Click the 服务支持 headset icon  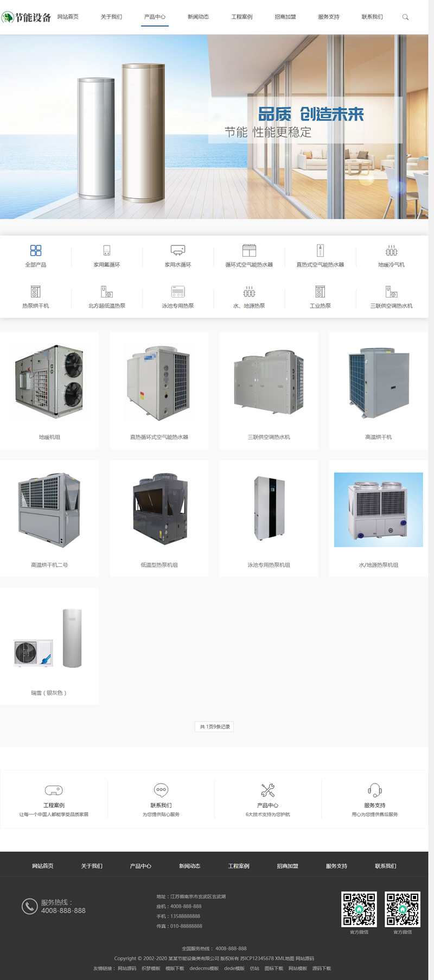(375, 790)
